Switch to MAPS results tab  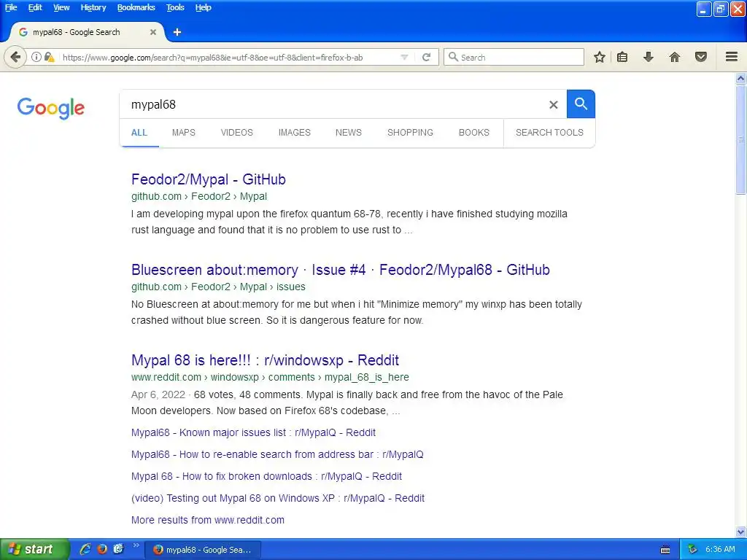183,133
